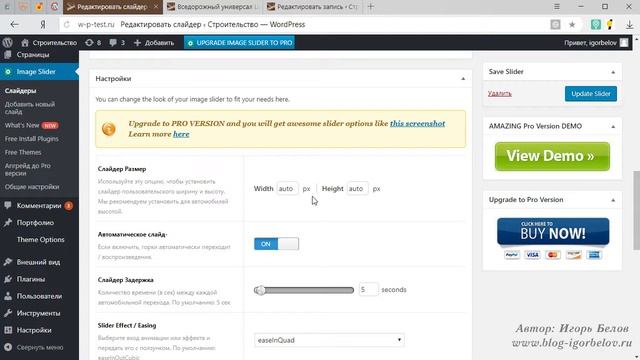Image resolution: width=640 pixels, height=360 pixels.
Task: Open the What's New submenu item
Action: click(x=31, y=125)
